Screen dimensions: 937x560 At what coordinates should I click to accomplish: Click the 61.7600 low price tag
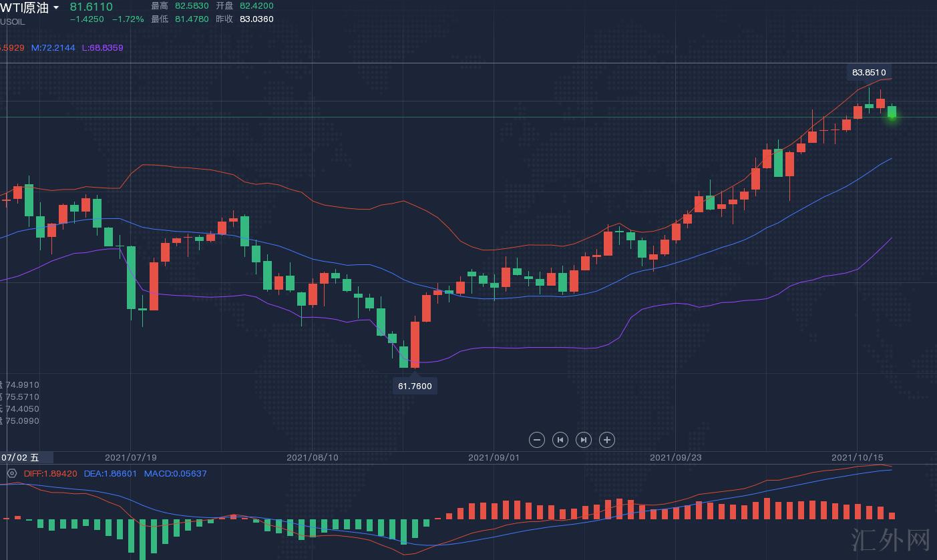click(415, 386)
